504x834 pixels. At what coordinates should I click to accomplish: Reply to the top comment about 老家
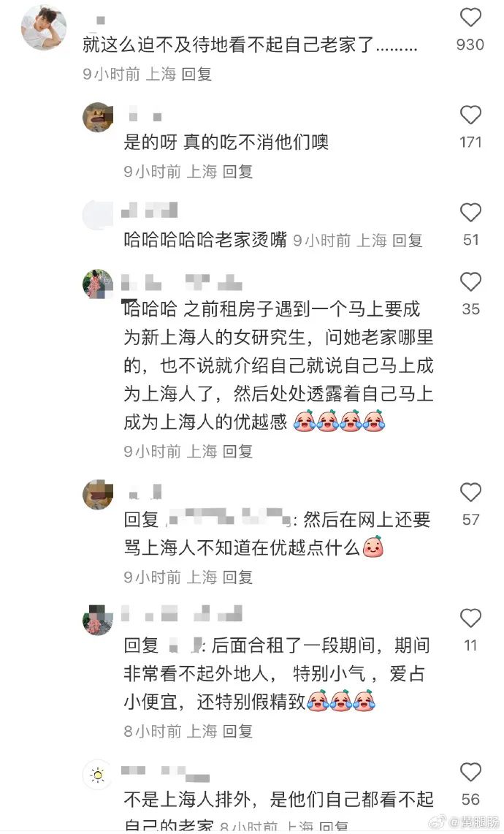tap(196, 74)
